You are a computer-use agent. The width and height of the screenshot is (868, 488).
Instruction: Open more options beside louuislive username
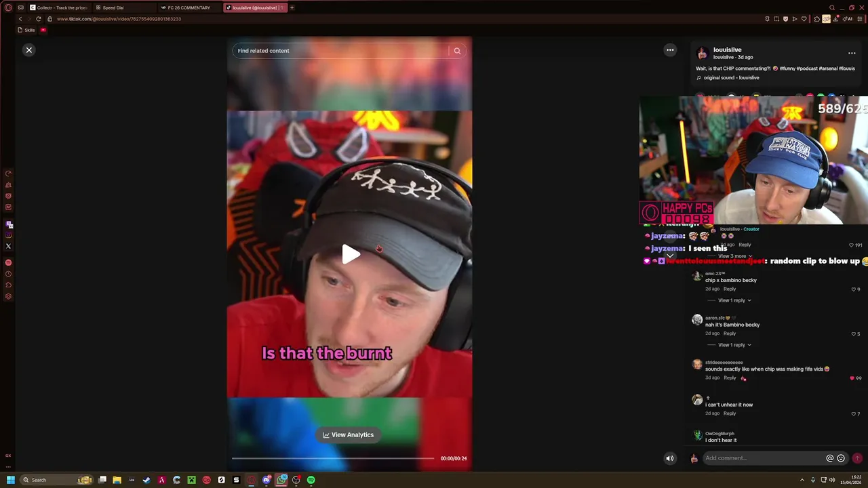point(852,53)
